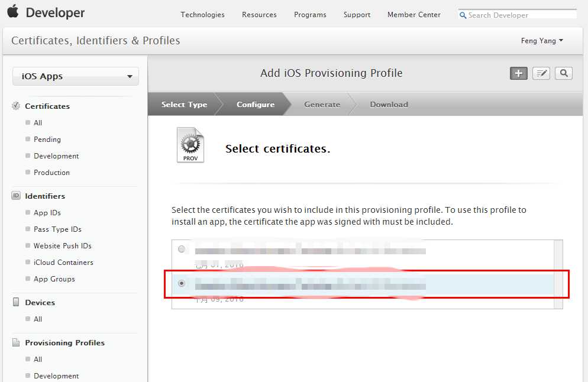
Task: Click the Apple logo icon
Action: [x=13, y=11]
